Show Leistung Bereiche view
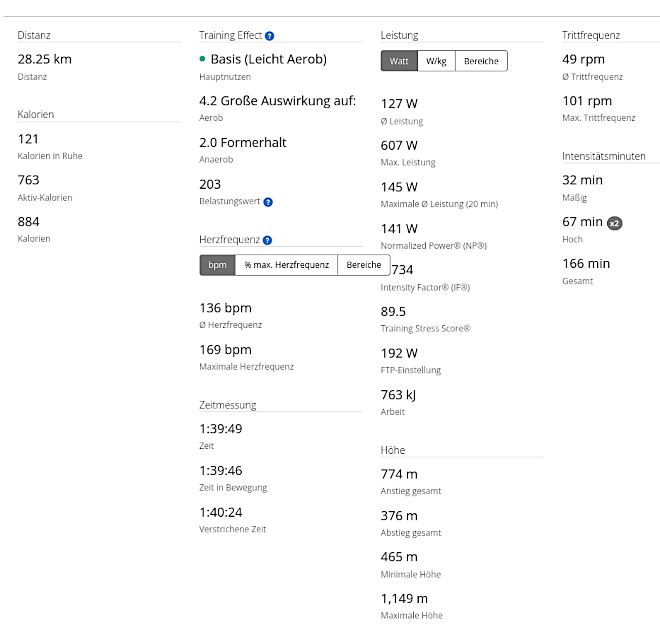This screenshot has width=660, height=644. (481, 61)
